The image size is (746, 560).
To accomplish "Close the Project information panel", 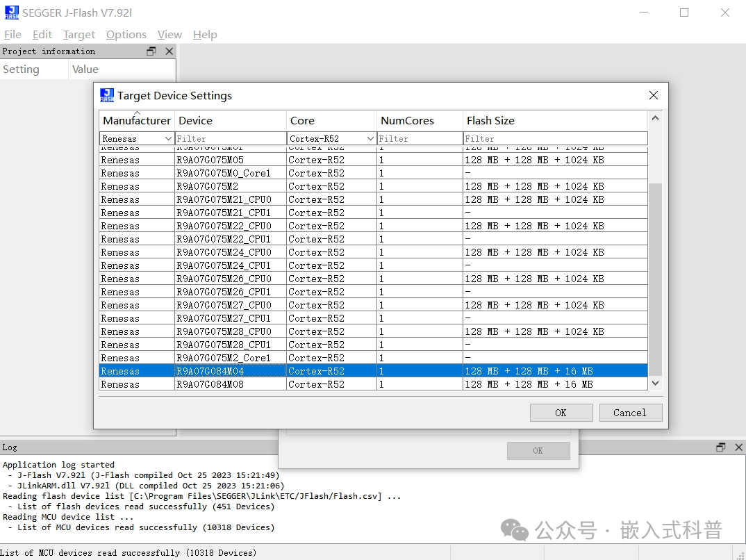I will click(169, 51).
